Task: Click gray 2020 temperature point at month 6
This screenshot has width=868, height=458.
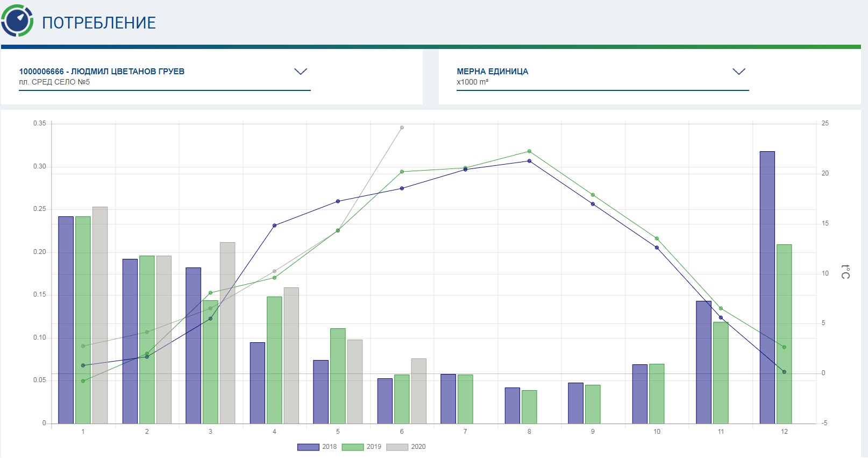Action: (x=402, y=128)
